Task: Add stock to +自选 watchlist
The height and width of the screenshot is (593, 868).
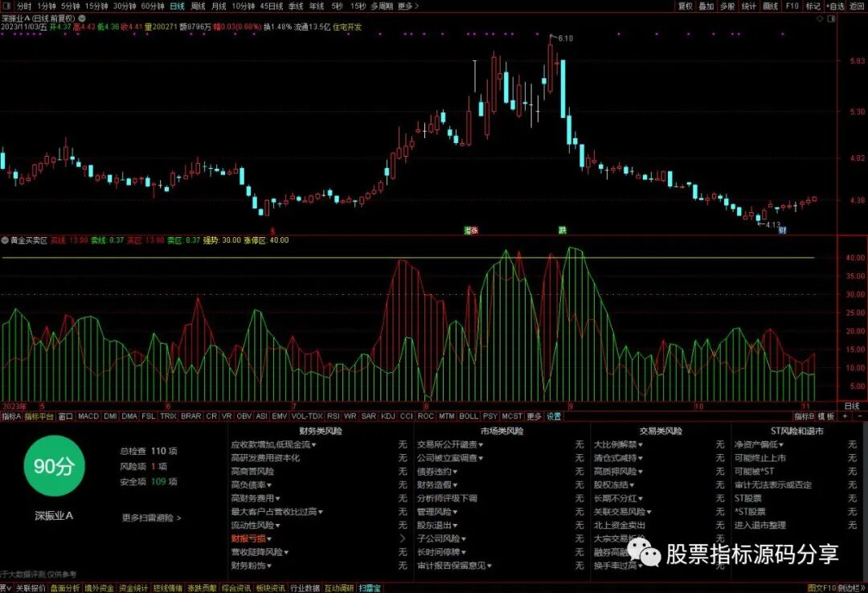Action: click(x=835, y=6)
